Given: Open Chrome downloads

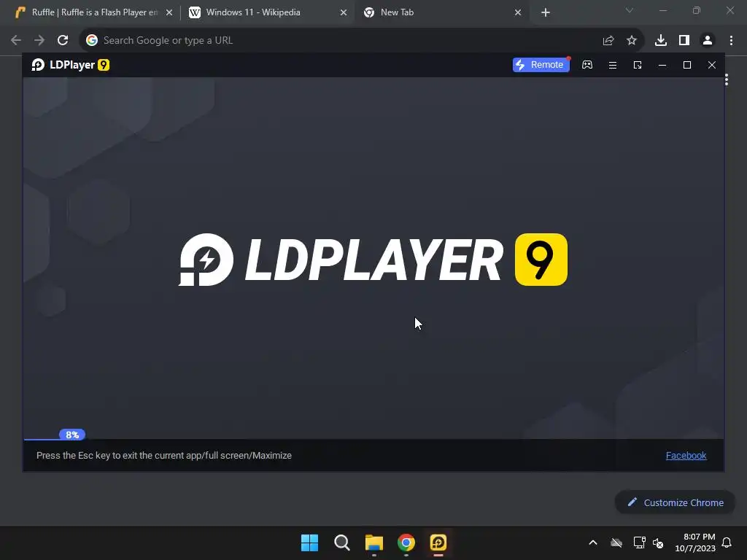Looking at the screenshot, I should point(661,41).
